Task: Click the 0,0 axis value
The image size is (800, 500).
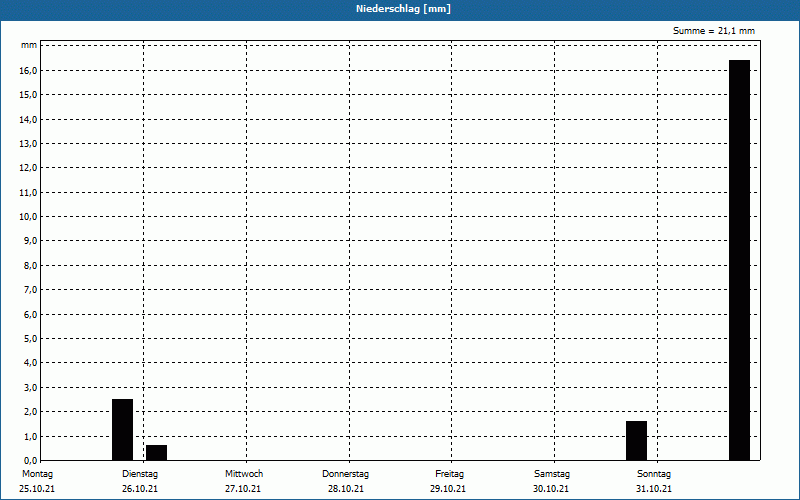Action: pyautogui.click(x=30, y=460)
